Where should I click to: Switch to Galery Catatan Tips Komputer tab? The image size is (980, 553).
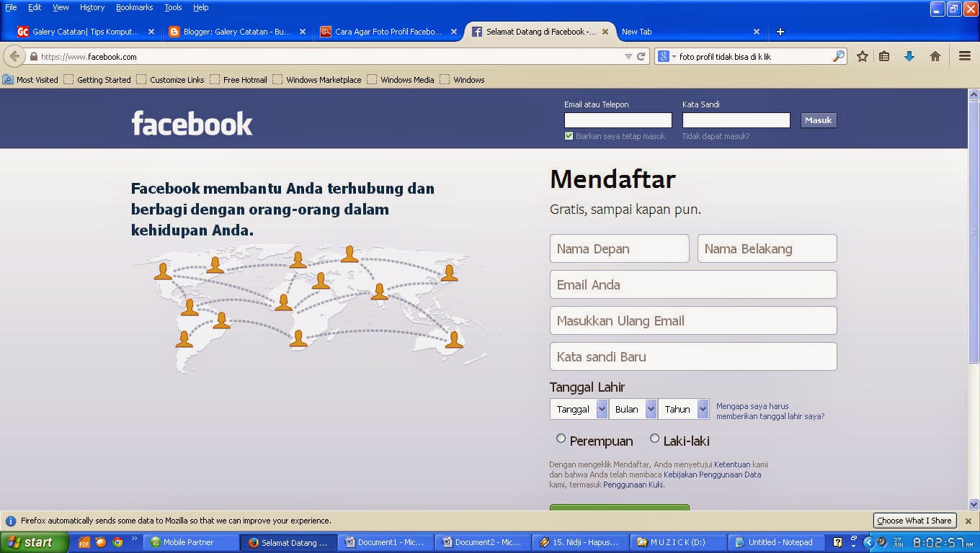click(x=86, y=32)
